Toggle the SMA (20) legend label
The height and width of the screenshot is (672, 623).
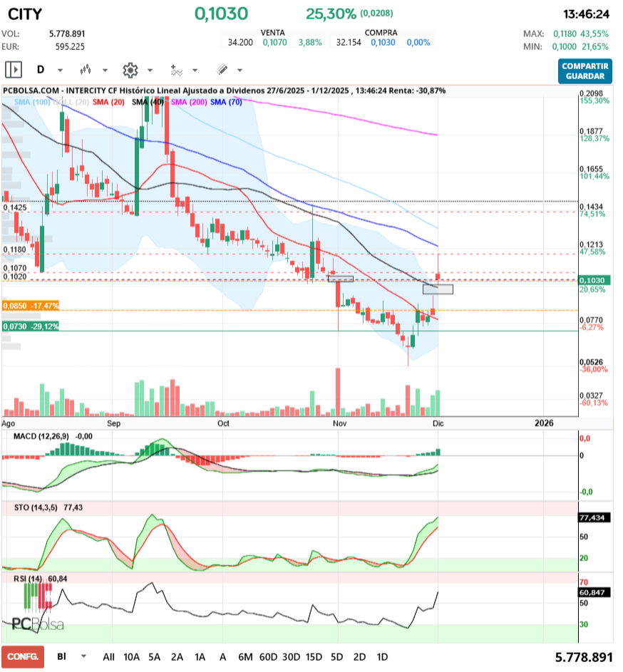click(108, 102)
